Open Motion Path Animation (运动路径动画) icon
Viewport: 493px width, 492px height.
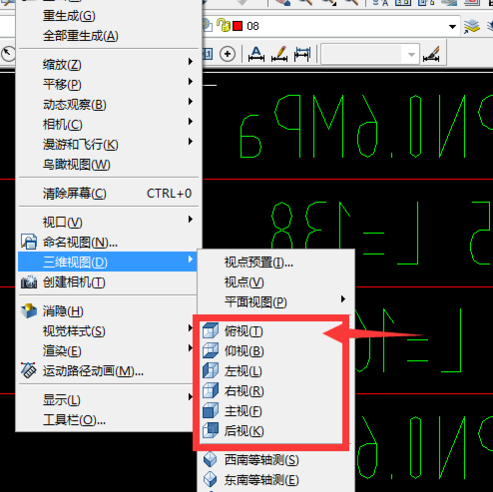[29, 370]
